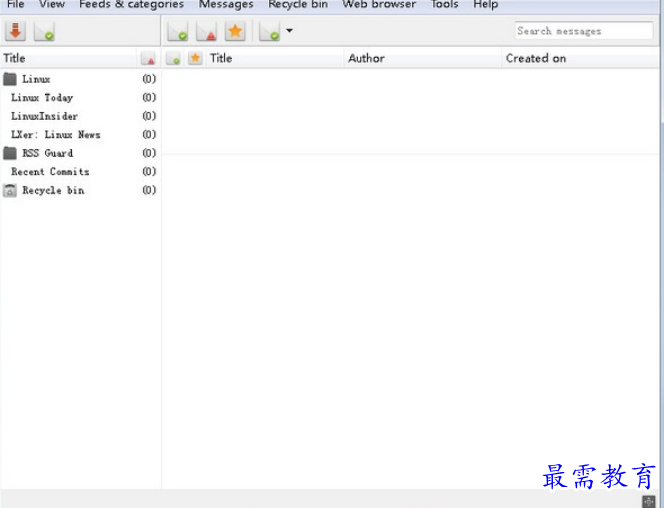Open the Help menu
Screen dimensions: 664x508
[x=486, y=4]
